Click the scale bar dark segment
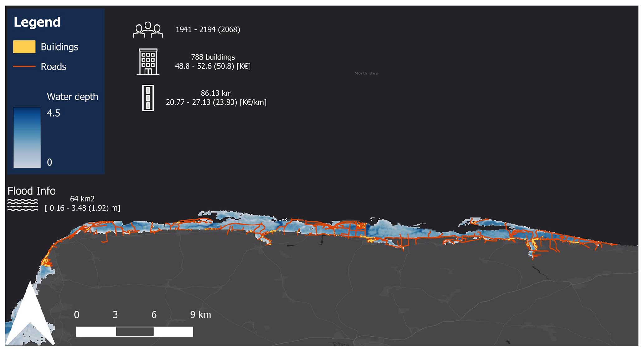This screenshot has height=354, width=644. 135,332
